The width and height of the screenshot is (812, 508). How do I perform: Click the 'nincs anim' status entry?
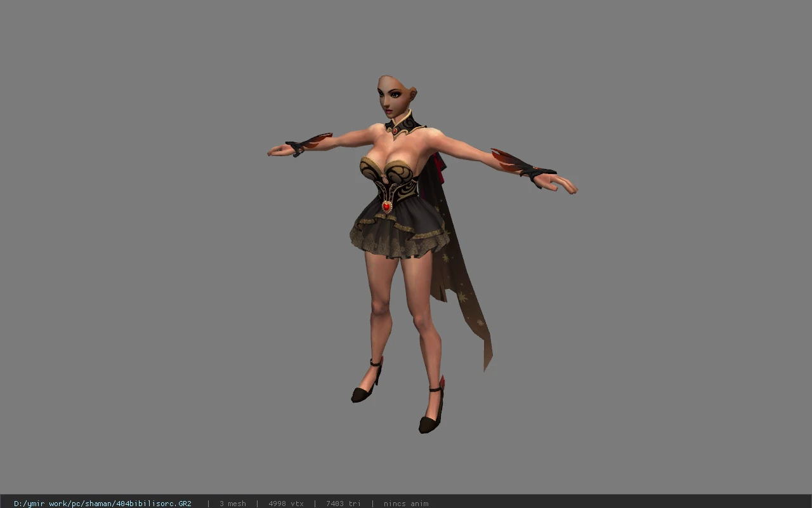click(x=406, y=504)
